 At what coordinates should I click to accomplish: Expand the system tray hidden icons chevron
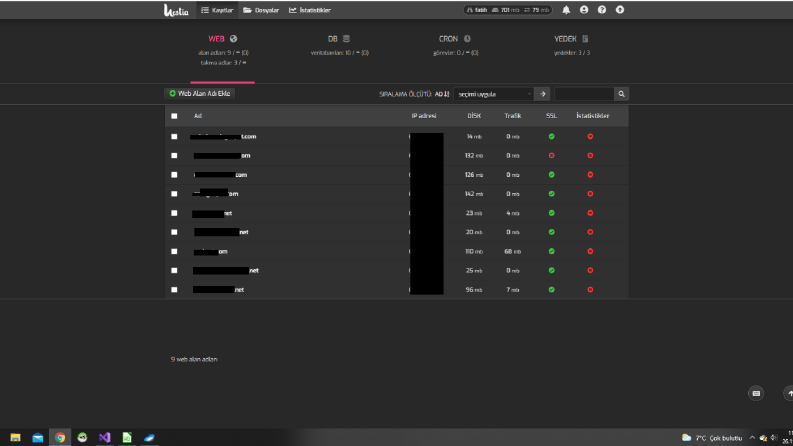pyautogui.click(x=752, y=437)
